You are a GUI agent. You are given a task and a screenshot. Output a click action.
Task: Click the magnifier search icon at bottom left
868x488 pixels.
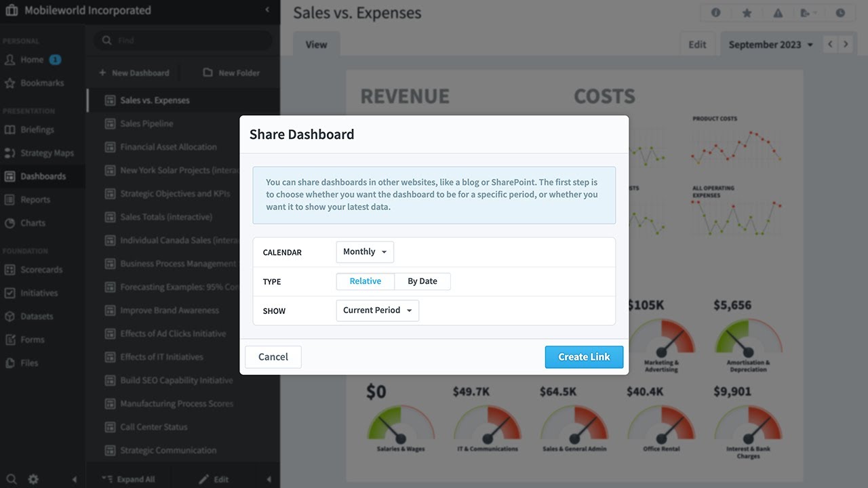pyautogui.click(x=12, y=479)
